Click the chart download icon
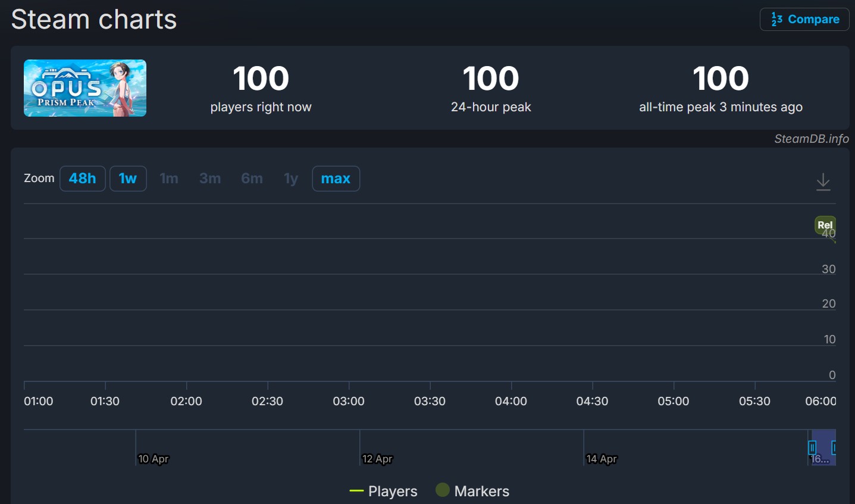The width and height of the screenshot is (855, 504). click(x=823, y=181)
